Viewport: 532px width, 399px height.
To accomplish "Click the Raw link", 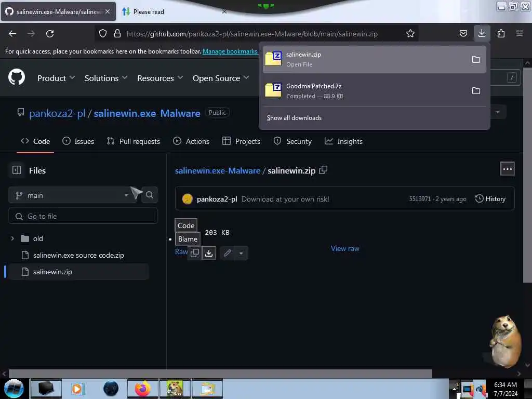I will point(181,251).
